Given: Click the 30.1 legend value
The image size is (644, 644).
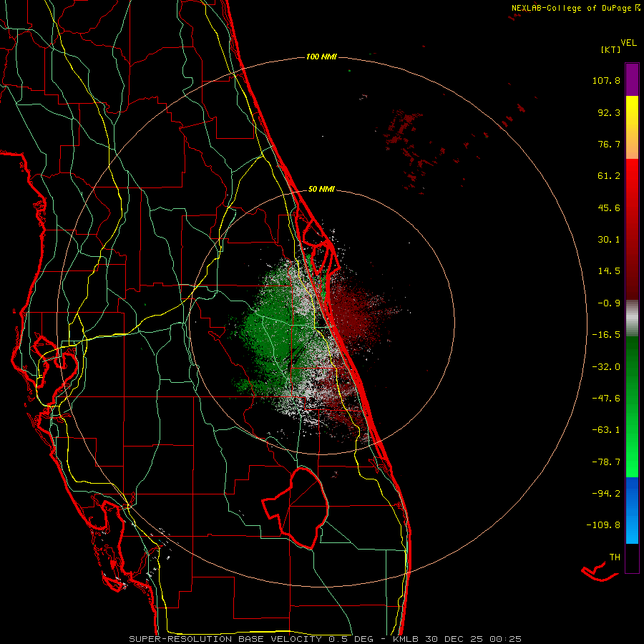Looking at the screenshot, I should point(609,240).
